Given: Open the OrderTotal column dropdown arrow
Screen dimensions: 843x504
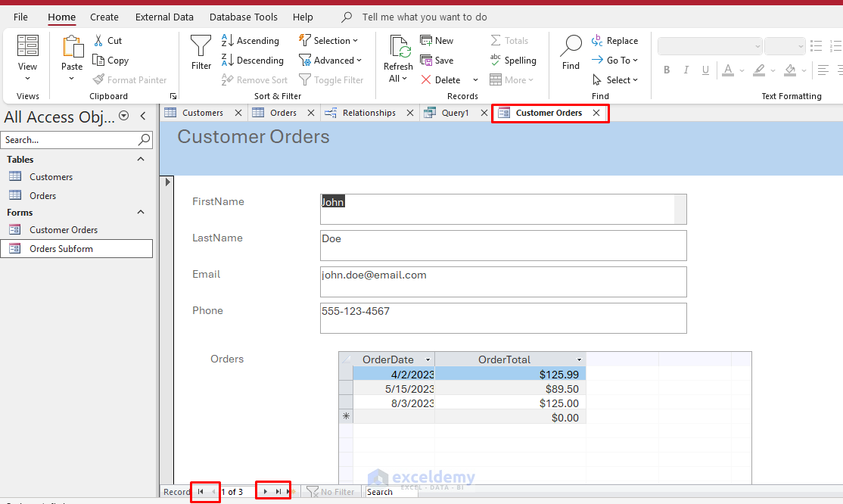Looking at the screenshot, I should coord(579,360).
